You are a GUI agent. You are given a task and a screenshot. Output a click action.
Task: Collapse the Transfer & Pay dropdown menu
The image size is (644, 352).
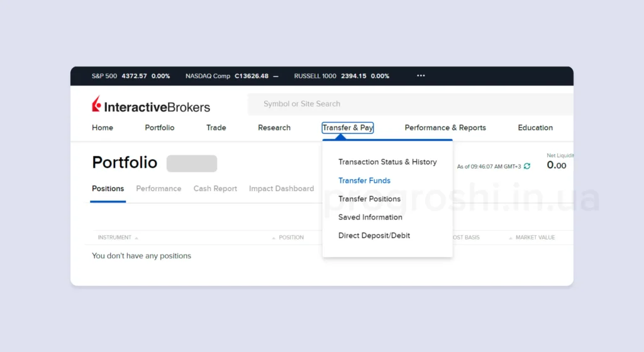click(348, 128)
